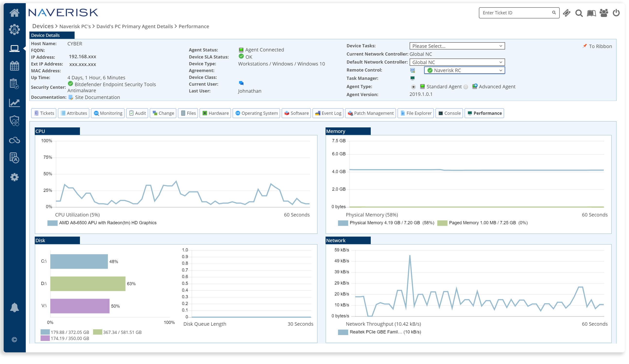The height and width of the screenshot is (364, 629).
Task: Switch to the Attributes tab
Action: (74, 113)
